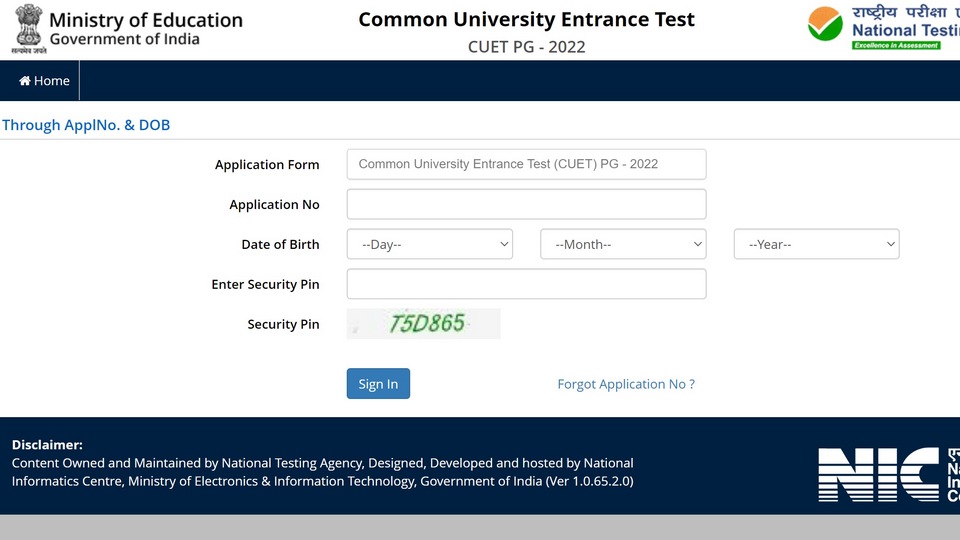This screenshot has height=540, width=960.
Task: Click the Enter Security Pin label
Action: [265, 284]
